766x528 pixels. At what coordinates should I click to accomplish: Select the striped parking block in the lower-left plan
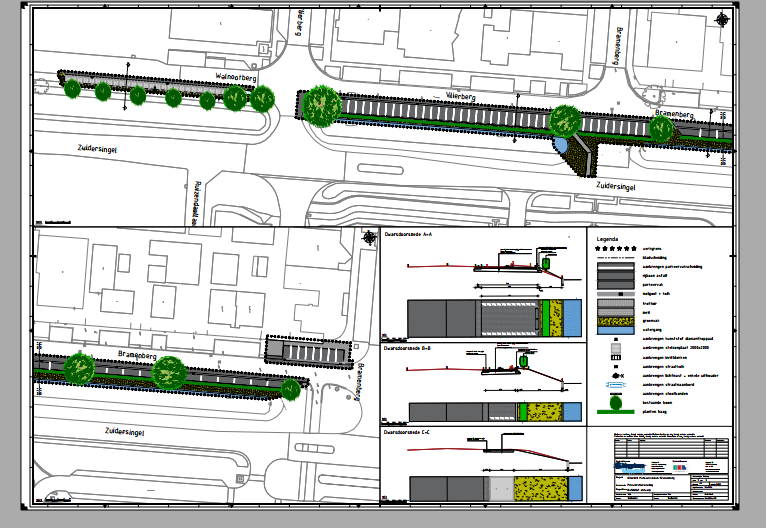tap(309, 351)
